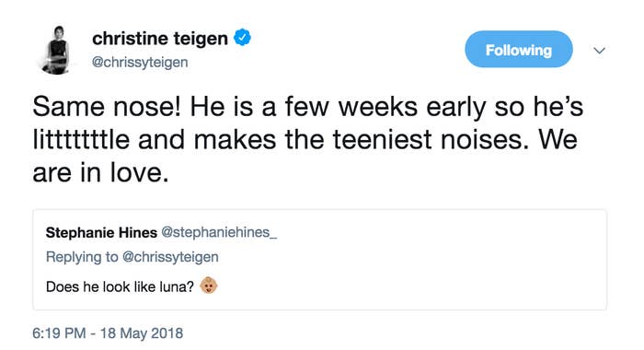Click the @stephaniehines_ handle
The height and width of the screenshot is (350, 644).
pyautogui.click(x=219, y=232)
